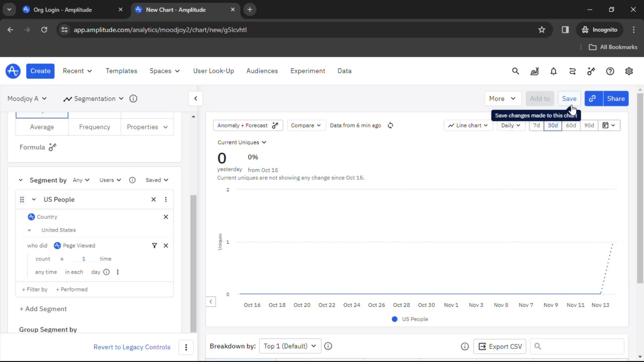Open the settings gear icon
This screenshot has height=362, width=644.
tap(629, 71)
